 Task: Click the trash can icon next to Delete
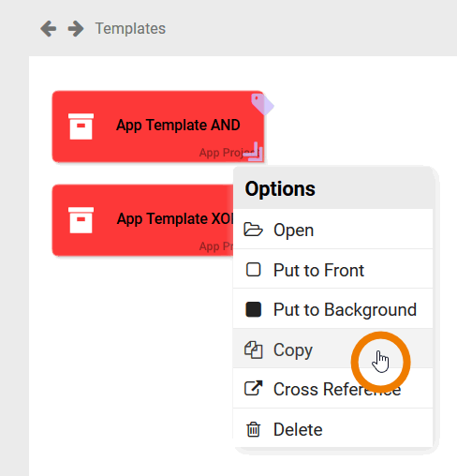pyautogui.click(x=253, y=429)
